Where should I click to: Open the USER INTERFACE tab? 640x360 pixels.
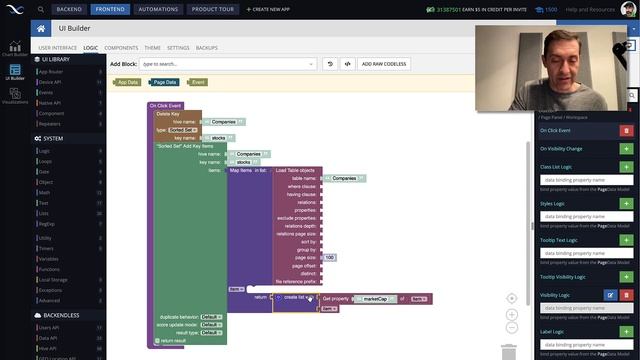58,48
